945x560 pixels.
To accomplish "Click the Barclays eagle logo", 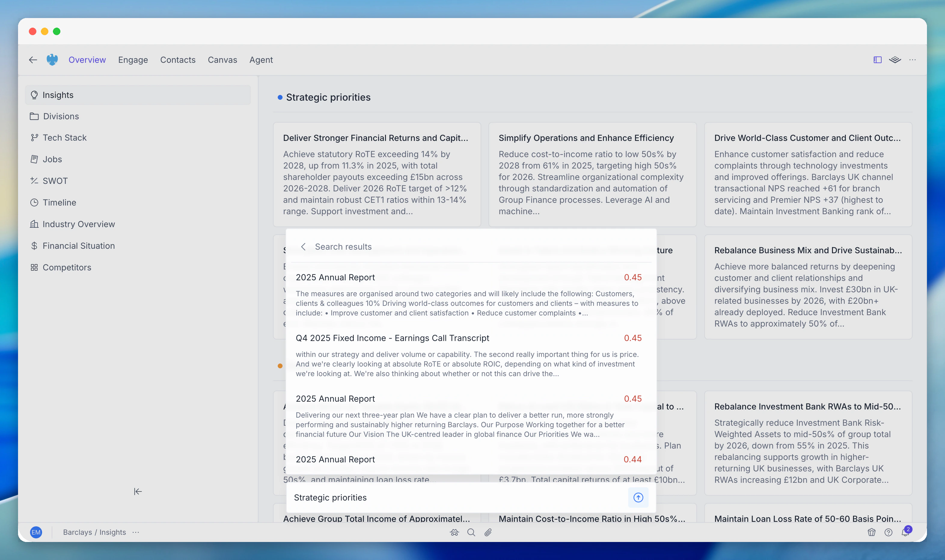I will click(52, 59).
